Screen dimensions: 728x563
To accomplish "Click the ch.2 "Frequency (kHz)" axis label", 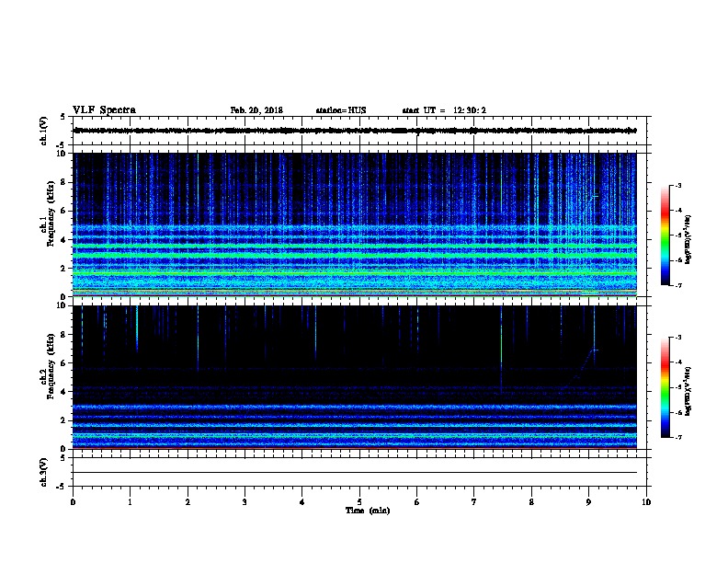I will (51, 366).
